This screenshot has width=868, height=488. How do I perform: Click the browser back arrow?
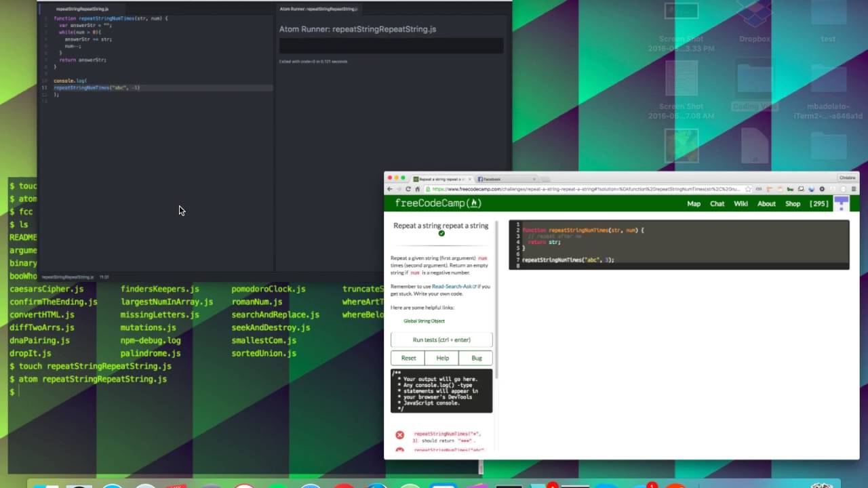[x=390, y=189]
